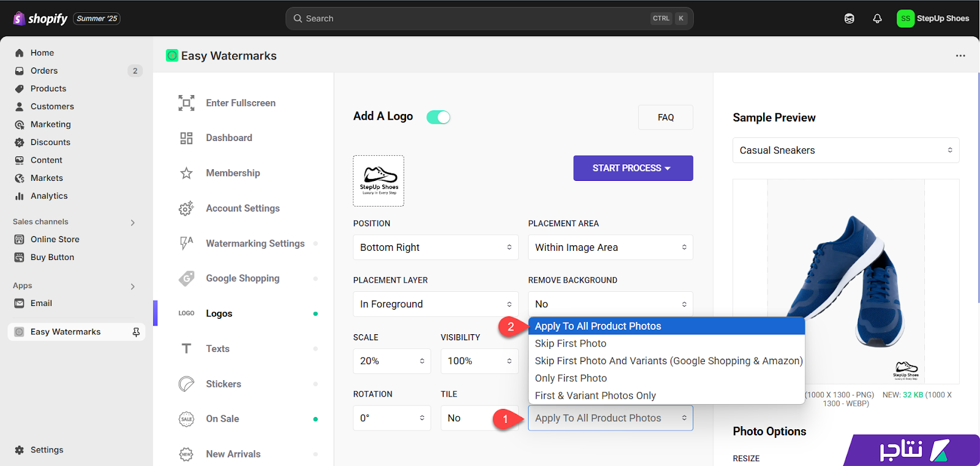Screen dimensions: 980x466
Task: Click the StepUp Shoes logo thumbnail
Action: (379, 181)
